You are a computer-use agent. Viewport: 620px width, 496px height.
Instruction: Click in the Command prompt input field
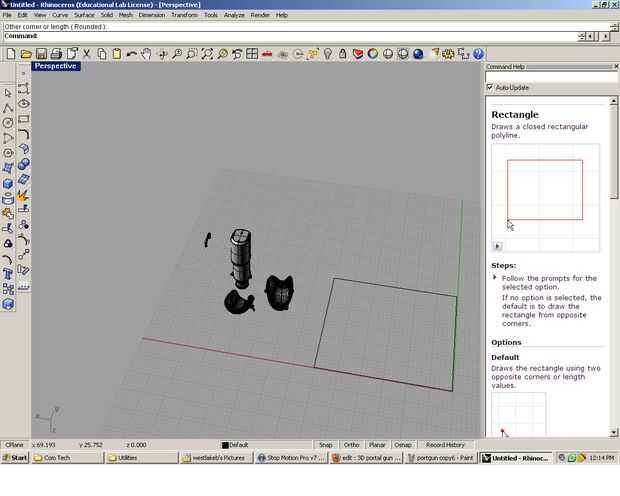point(291,36)
